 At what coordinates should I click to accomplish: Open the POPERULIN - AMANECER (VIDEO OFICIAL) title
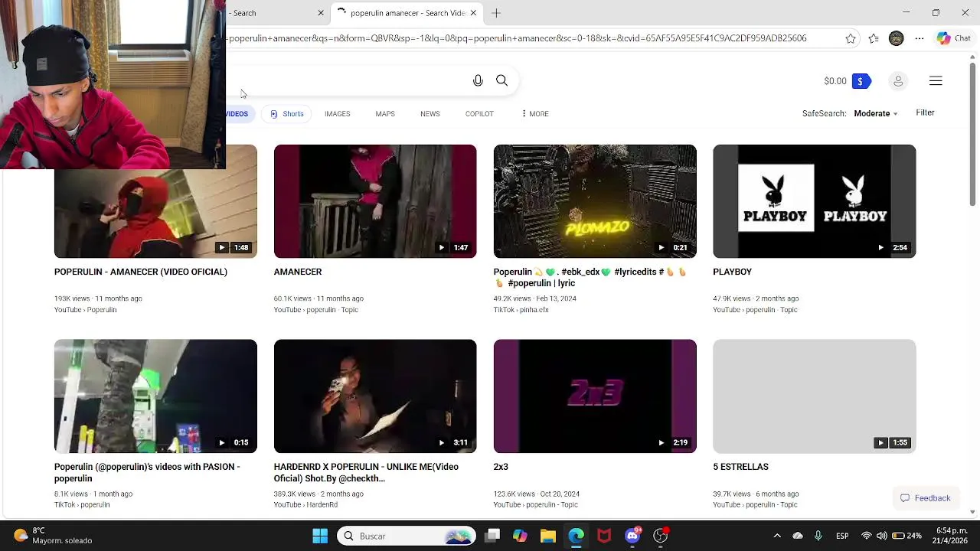coord(141,272)
